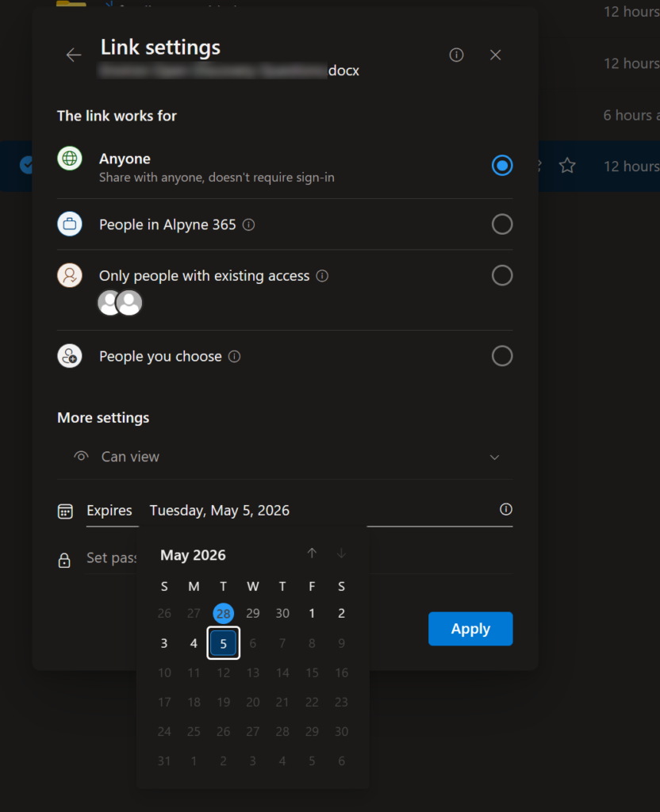Click the back arrow in Link settings
Screen dimensions: 660x812
click(73, 55)
